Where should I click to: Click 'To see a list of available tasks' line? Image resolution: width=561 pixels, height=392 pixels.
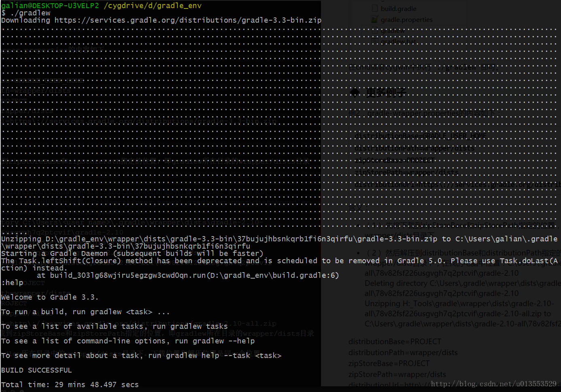pos(115,326)
